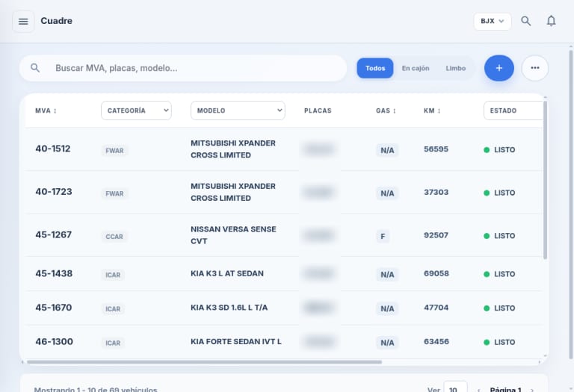The image size is (574, 392).
Task: Open the three-dots more options button
Action: 535,68
